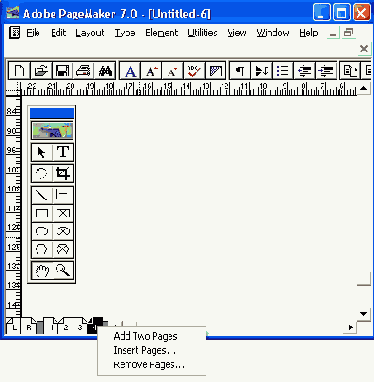Select the Rectangle tool
The width and height of the screenshot is (374, 382).
[42, 213]
